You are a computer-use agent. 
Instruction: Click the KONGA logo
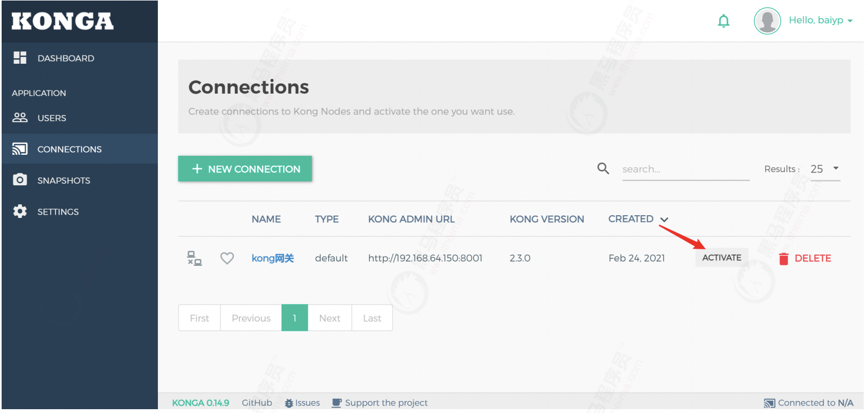point(62,21)
